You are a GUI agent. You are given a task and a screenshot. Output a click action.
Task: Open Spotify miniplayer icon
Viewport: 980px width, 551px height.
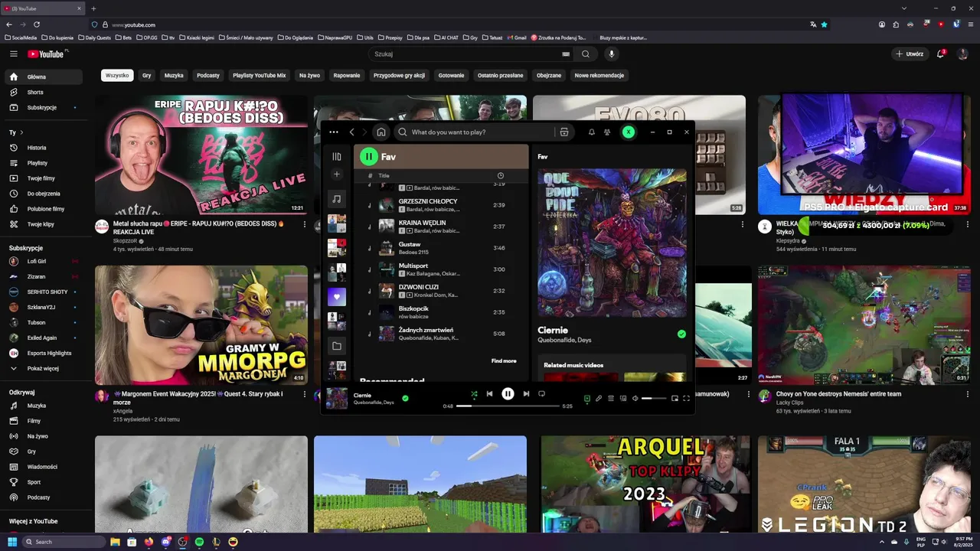coord(675,398)
